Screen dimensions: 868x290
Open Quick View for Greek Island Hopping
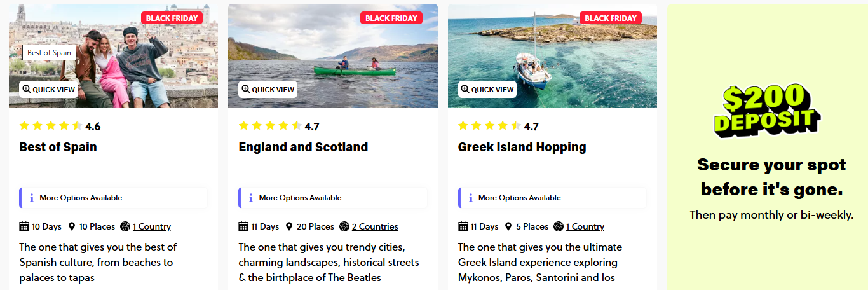coord(487,90)
